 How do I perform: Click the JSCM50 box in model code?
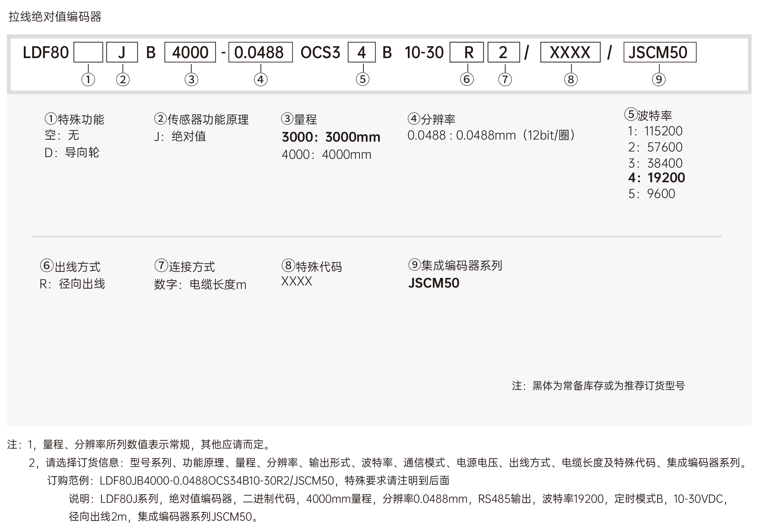660,52
